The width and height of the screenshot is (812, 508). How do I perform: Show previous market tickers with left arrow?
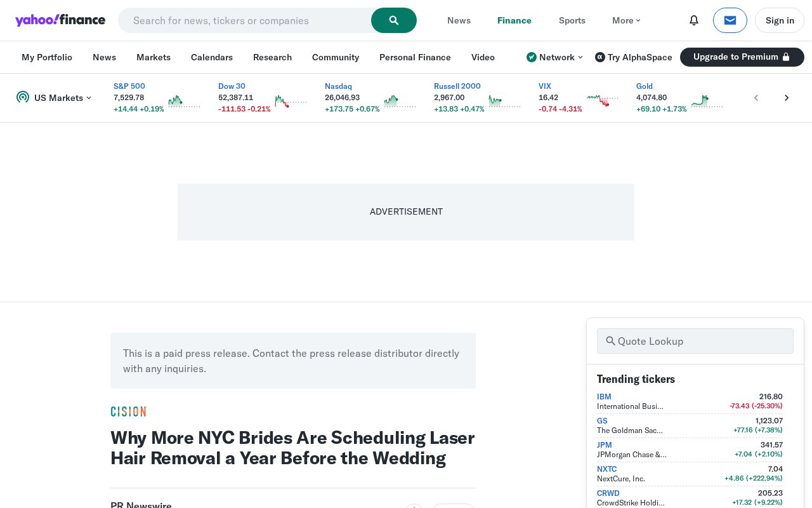[x=756, y=98]
